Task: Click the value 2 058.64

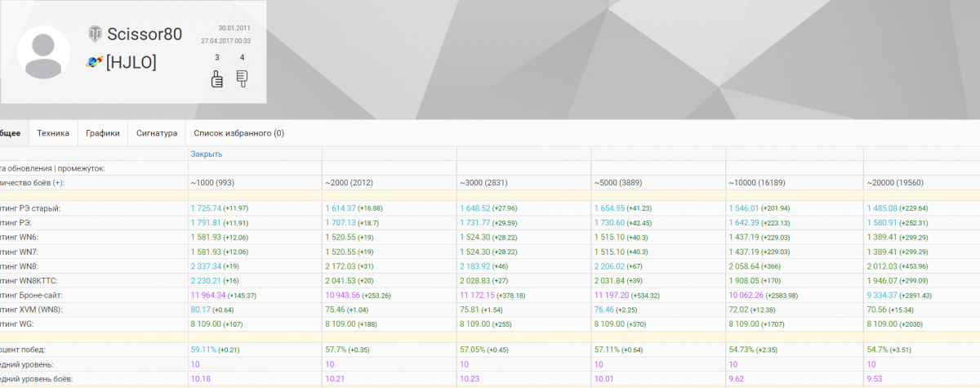Action: pyautogui.click(x=745, y=266)
